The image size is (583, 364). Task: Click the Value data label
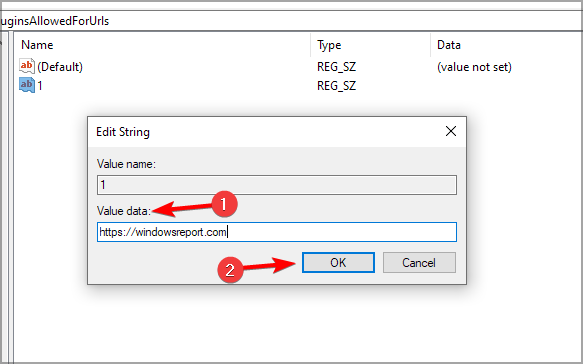coord(124,211)
